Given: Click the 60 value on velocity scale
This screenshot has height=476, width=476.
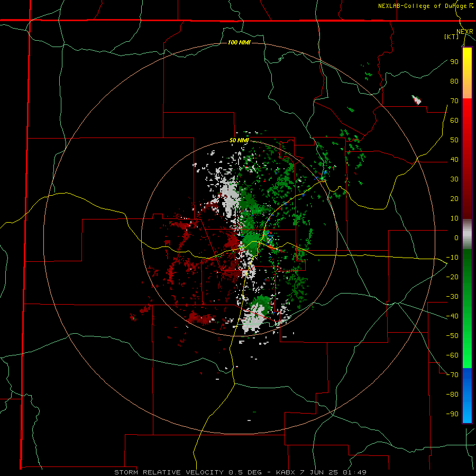Looking at the screenshot, I should 454,120.
